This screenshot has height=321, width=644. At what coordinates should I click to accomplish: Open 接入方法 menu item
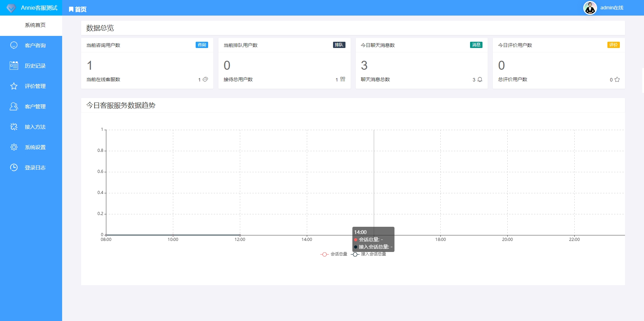pos(31,127)
